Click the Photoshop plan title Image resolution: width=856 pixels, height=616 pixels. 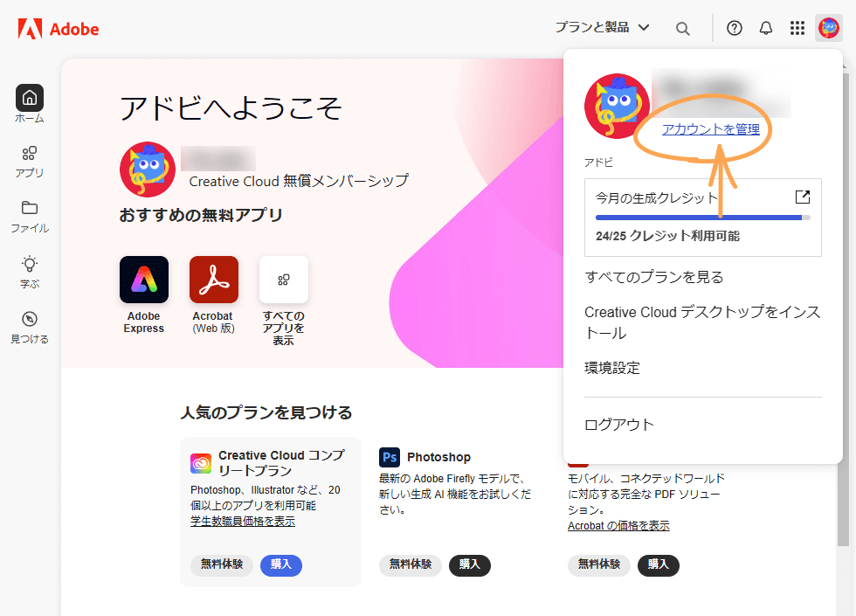(438, 457)
